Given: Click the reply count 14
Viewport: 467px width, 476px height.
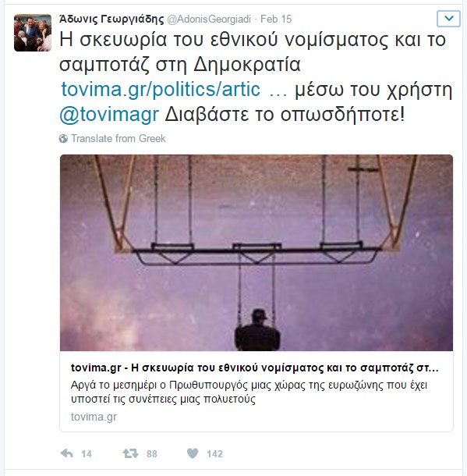Looking at the screenshot, I should (87, 454).
